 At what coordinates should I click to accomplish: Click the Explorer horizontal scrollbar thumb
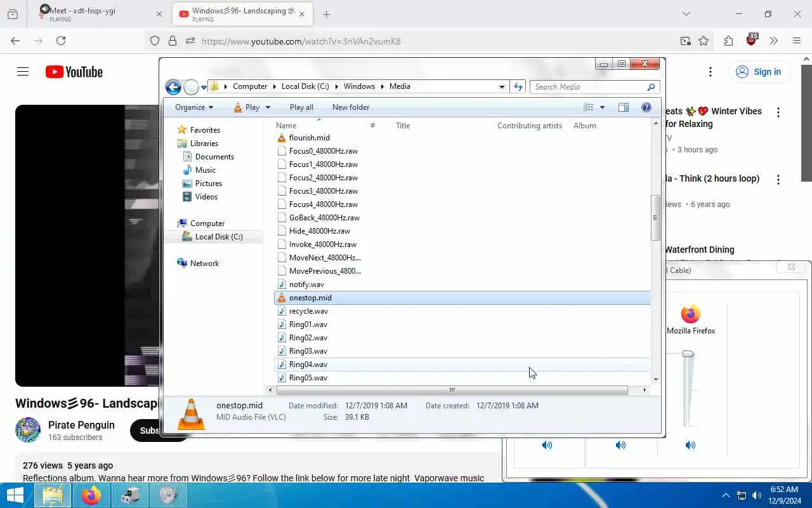452,390
